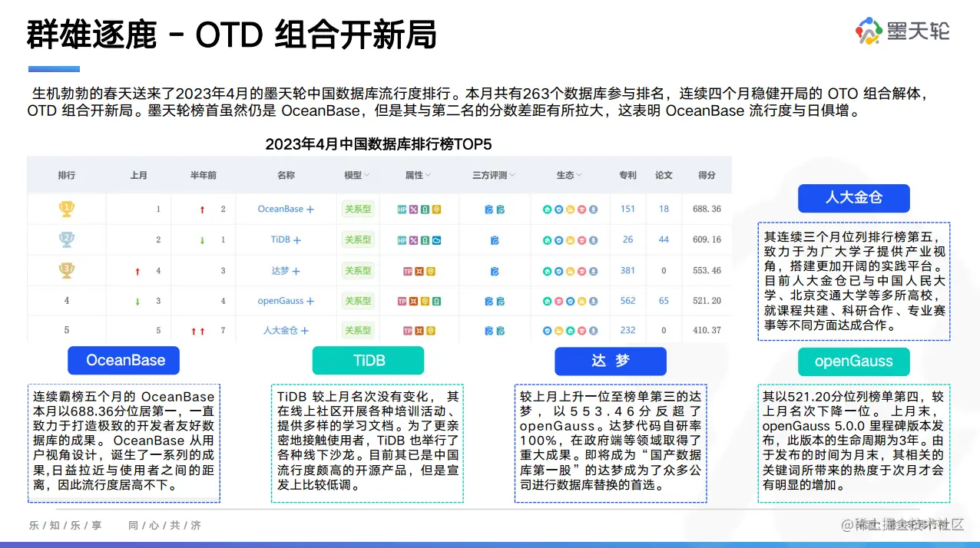Click the purple attribute icon in OceanBase row

click(x=413, y=210)
